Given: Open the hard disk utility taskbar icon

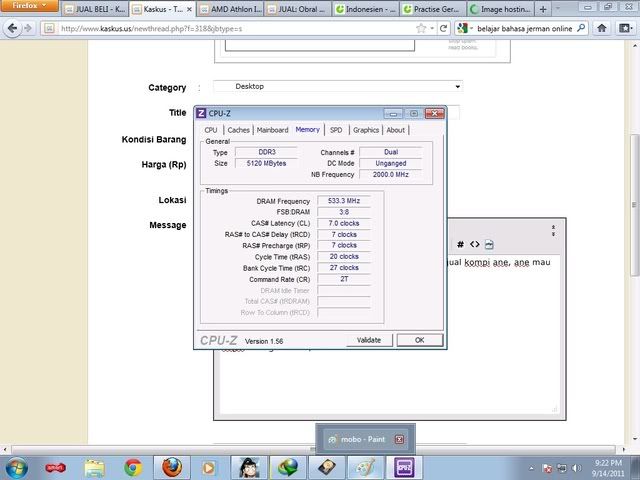Looking at the screenshot, I should click(x=327, y=468).
